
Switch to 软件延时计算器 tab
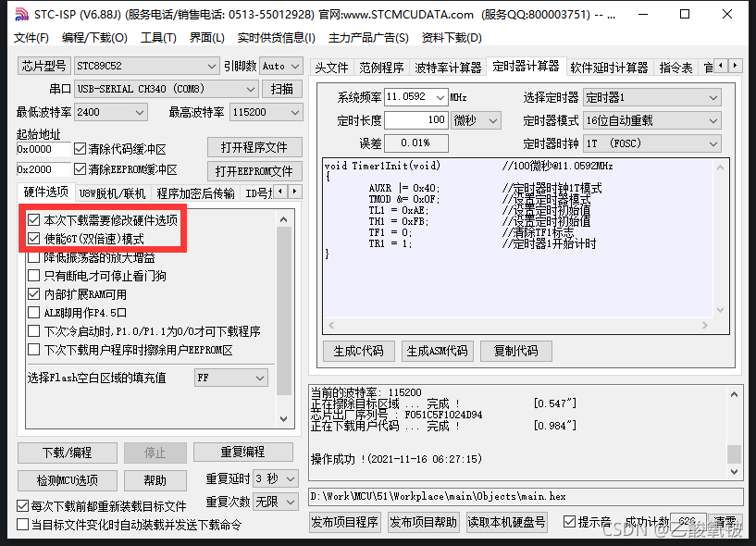click(x=609, y=68)
